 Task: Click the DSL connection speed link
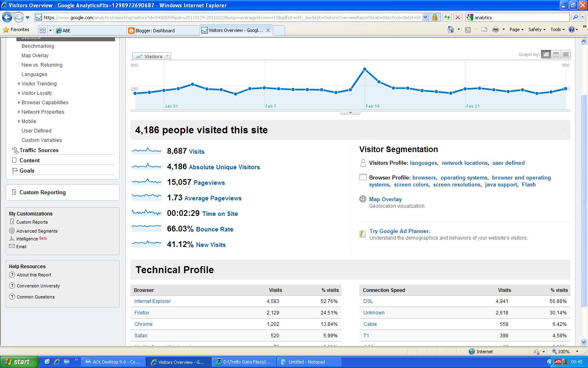[368, 301]
